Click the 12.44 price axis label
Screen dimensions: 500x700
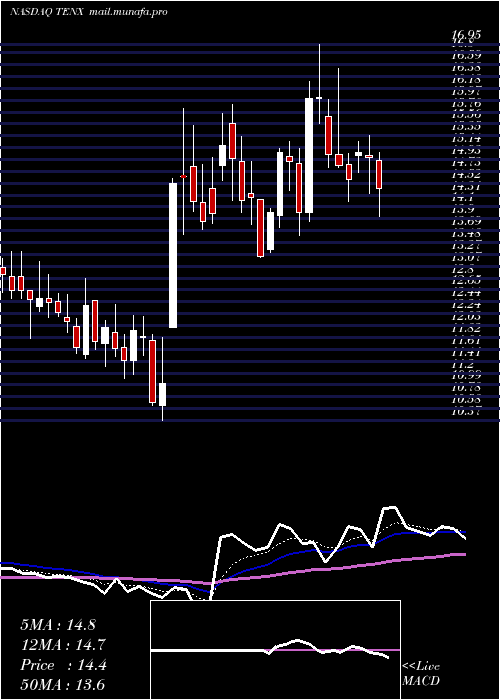[466, 293]
